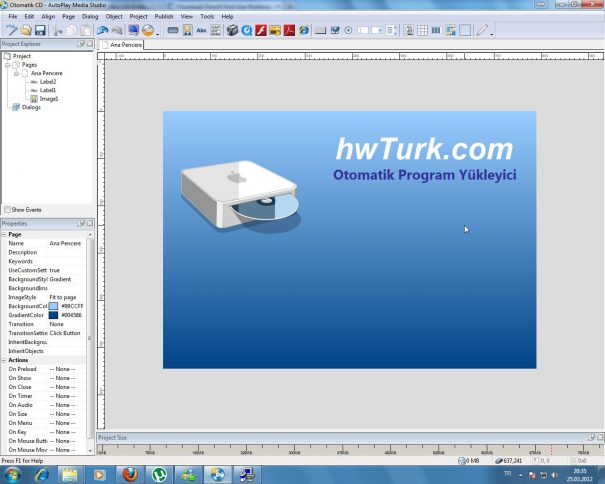The image size is (605, 484).
Task: Close the Properties panel
Action: [90, 223]
